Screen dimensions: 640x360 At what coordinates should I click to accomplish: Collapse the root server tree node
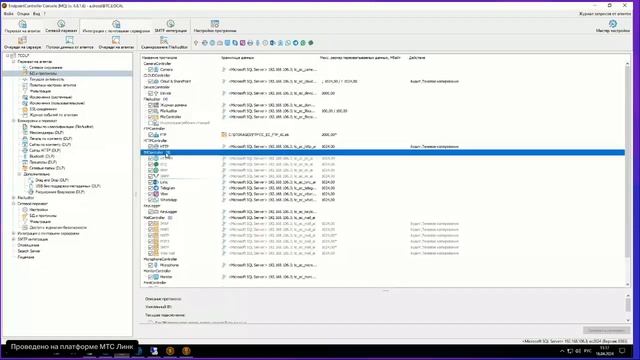(7, 56)
